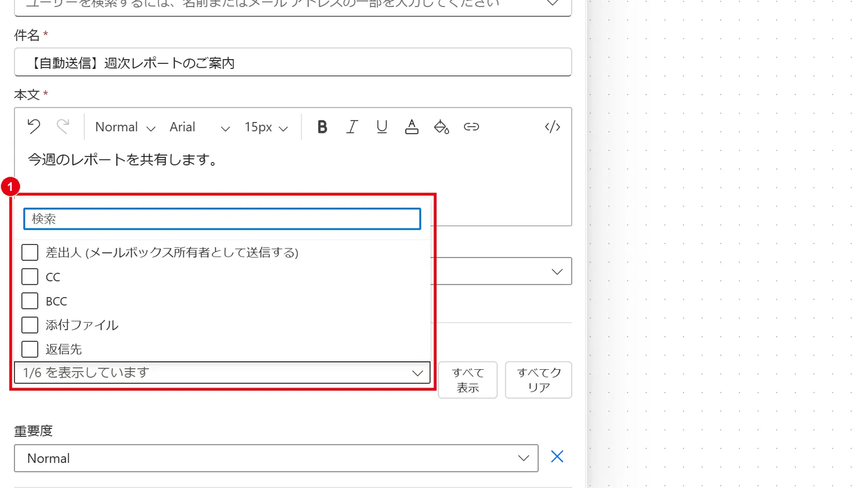The height and width of the screenshot is (488, 868).
Task: Click the body text 今週のレポートを共有します。
Action: click(x=123, y=159)
